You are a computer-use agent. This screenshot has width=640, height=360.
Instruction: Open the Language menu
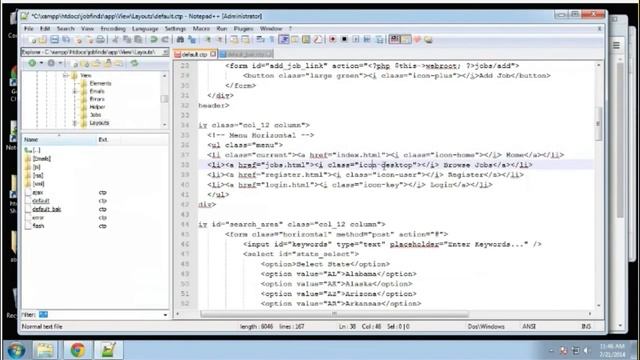click(x=145, y=29)
